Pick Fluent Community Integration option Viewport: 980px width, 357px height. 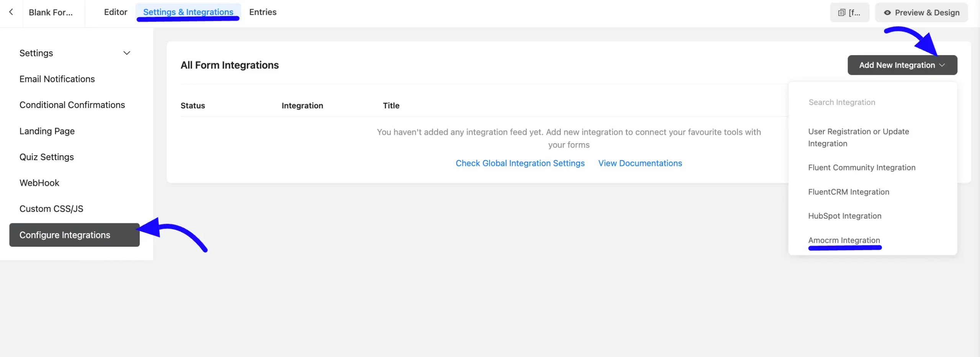(861, 167)
